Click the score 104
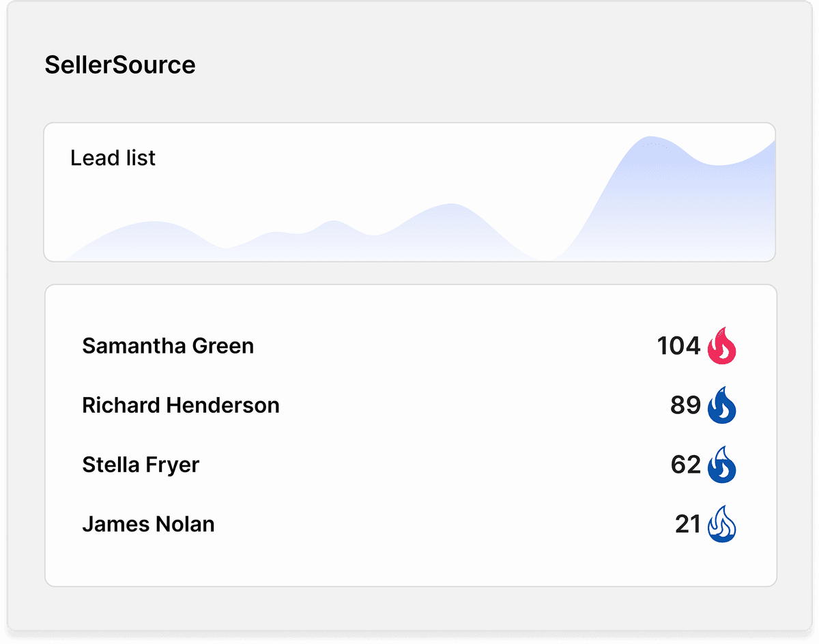The image size is (819, 644). pos(678,346)
